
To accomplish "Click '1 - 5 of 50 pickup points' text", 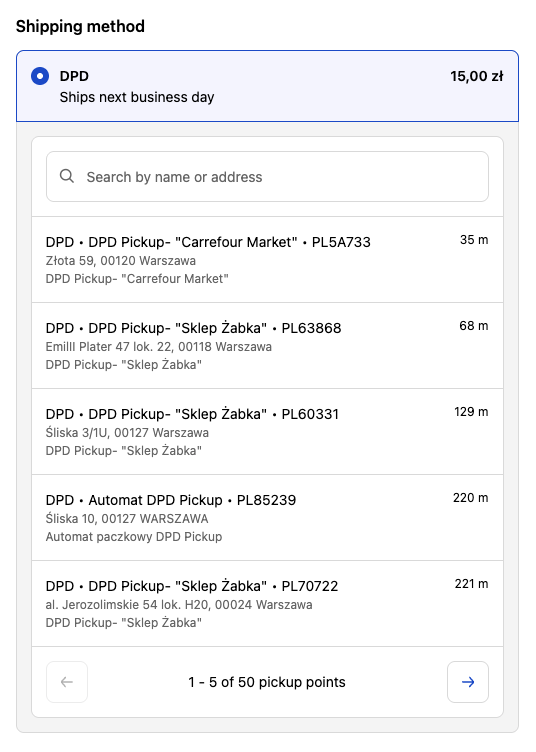I will [x=267, y=682].
